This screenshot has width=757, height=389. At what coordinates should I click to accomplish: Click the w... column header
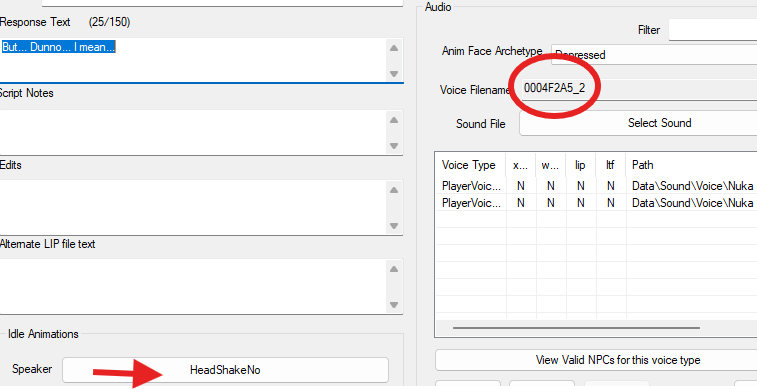point(550,165)
